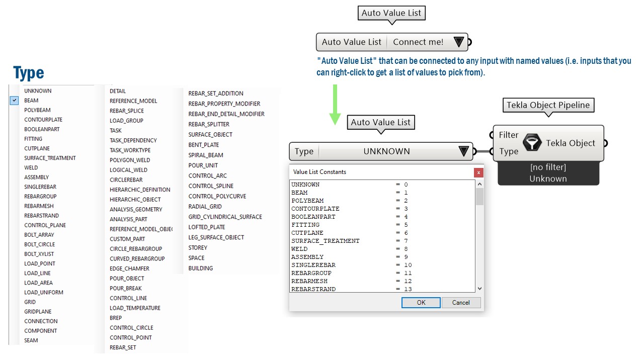
Task: Click the Auto Value List Connect me! output grip
Action: click(470, 42)
